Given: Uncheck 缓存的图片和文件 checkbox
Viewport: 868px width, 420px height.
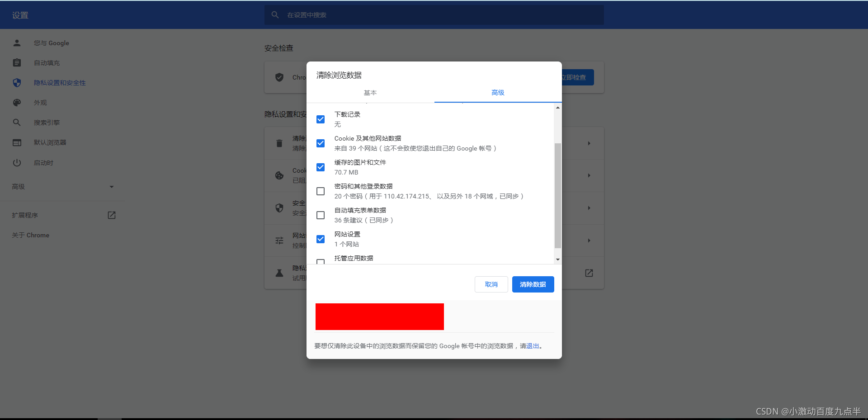Looking at the screenshot, I should 321,167.
